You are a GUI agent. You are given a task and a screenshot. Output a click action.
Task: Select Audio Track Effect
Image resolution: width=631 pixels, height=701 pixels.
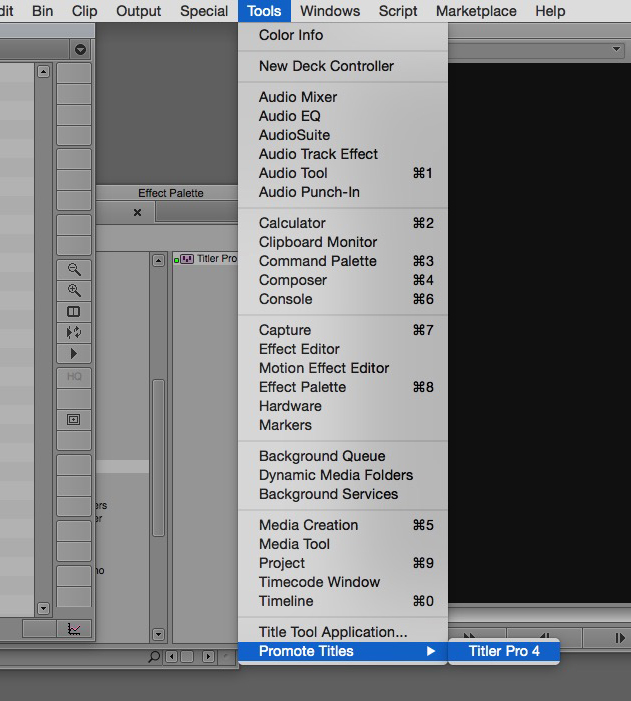343,154
